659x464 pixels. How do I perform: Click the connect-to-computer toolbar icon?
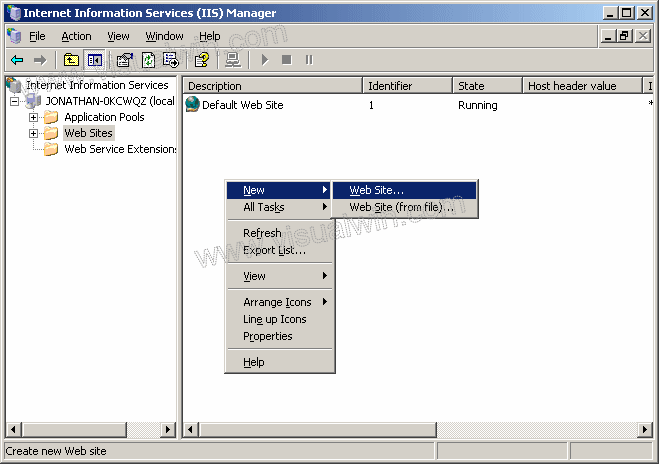[x=233, y=60]
